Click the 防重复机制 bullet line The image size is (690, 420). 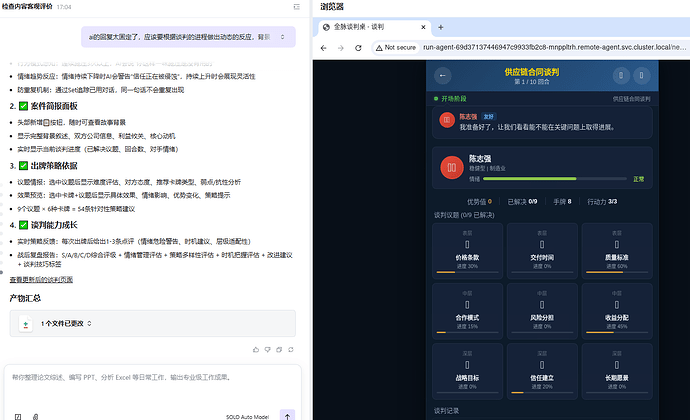[100, 90]
